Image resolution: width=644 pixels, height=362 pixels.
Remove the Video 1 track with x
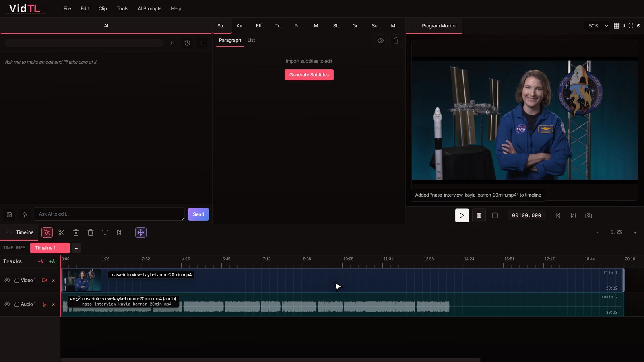53,280
